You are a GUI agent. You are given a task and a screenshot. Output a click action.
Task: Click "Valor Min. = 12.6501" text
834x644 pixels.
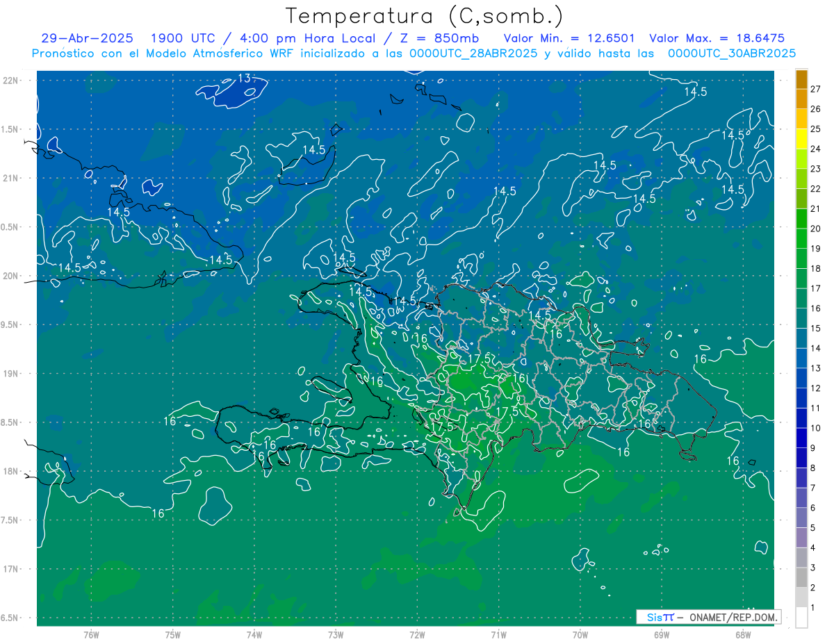(569, 38)
